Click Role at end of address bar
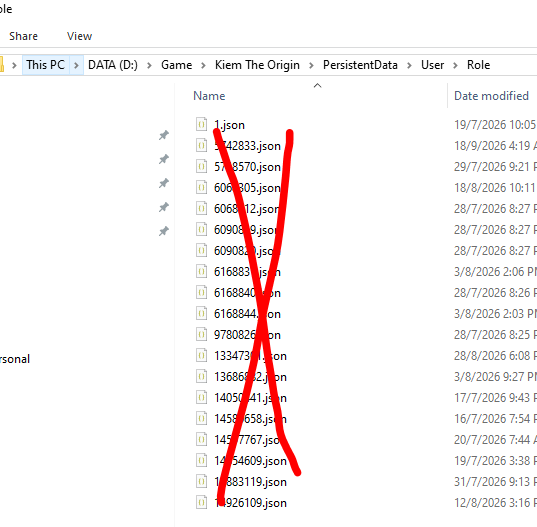 [478, 65]
